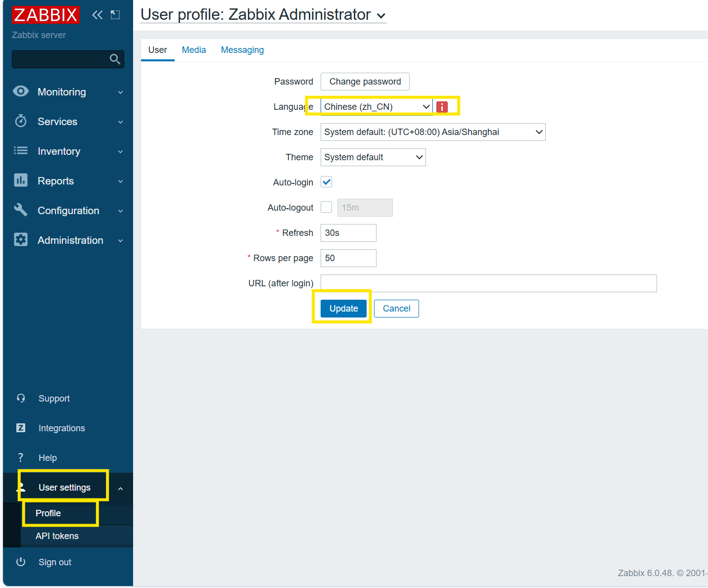Click the Update button
This screenshot has height=588, width=708.
point(344,309)
